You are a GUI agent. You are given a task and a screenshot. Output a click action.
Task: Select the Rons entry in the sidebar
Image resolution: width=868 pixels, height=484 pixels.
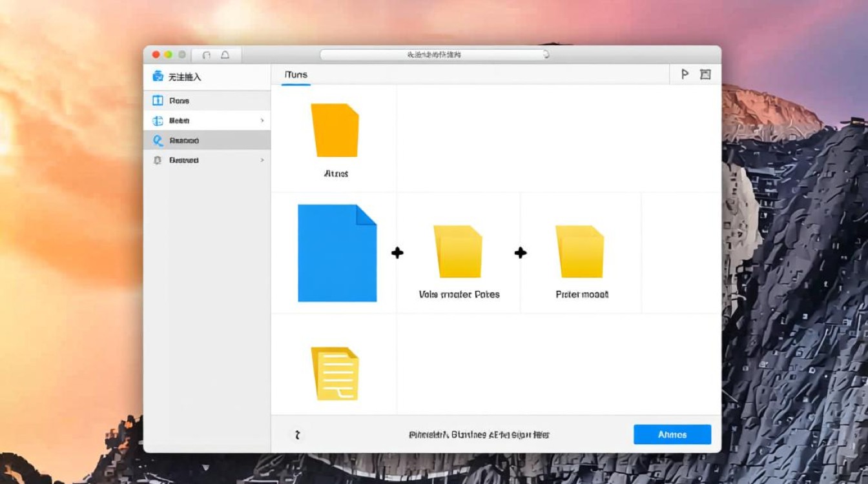click(x=179, y=100)
